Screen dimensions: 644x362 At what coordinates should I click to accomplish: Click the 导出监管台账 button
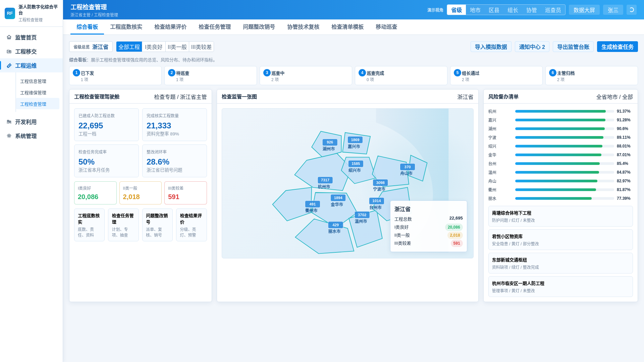point(573,47)
